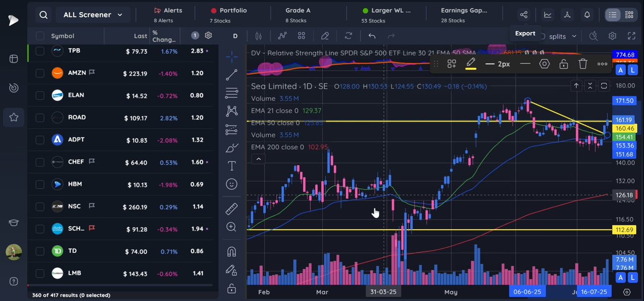Select the brush drawing tool
Viewport: 644px width, 301px height.
[x=232, y=148]
